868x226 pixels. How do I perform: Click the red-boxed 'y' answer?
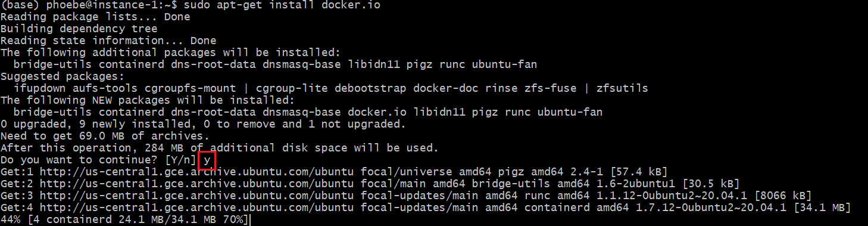(x=207, y=160)
